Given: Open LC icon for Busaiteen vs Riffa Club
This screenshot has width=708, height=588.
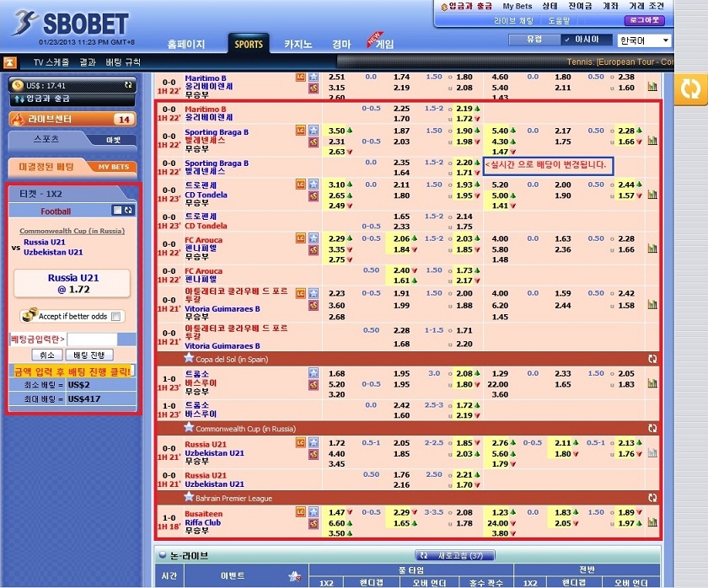Looking at the screenshot, I should [301, 511].
